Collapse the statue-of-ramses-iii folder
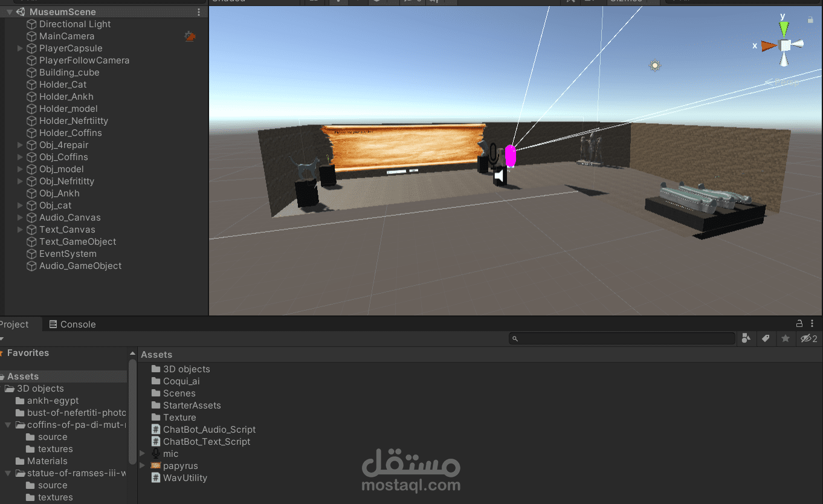This screenshot has height=504, width=823. pos(8,473)
